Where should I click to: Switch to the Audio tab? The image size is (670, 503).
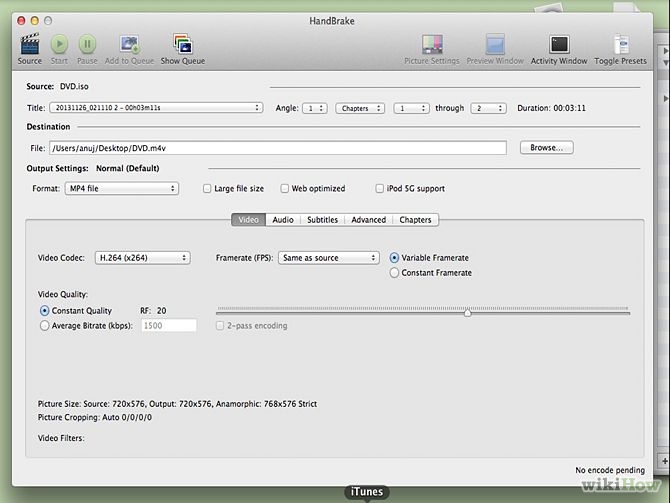(x=283, y=219)
